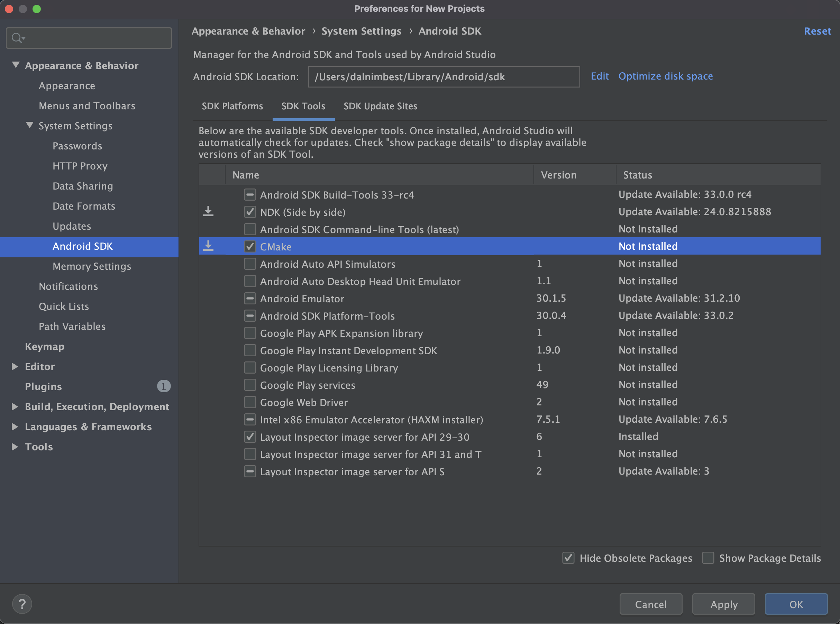Click the Android SDK Location path field
840x624 pixels.
[x=444, y=77]
